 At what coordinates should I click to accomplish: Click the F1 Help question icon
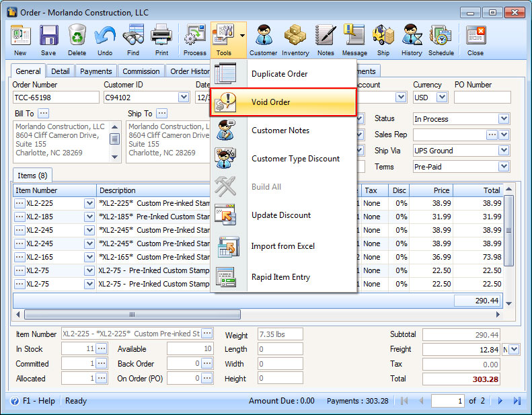coord(15,401)
